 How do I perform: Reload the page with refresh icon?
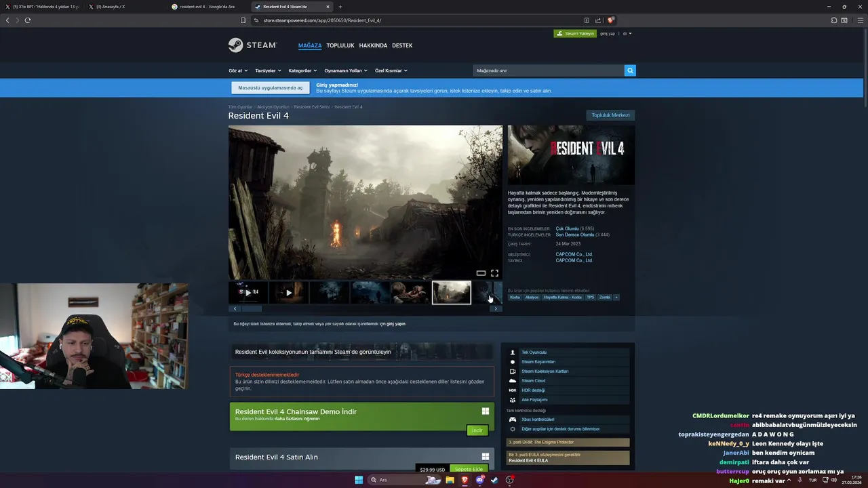(x=28, y=20)
